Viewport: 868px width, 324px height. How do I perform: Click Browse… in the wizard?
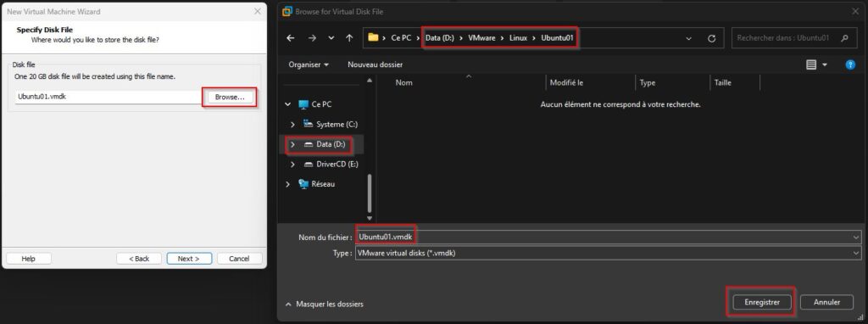(x=230, y=97)
